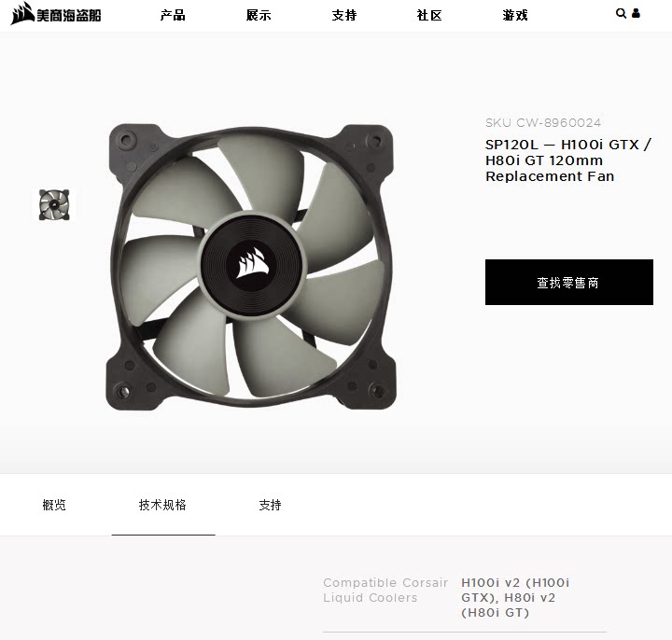Open the 展示 navigation menu
The image size is (672, 640).
pyautogui.click(x=259, y=16)
